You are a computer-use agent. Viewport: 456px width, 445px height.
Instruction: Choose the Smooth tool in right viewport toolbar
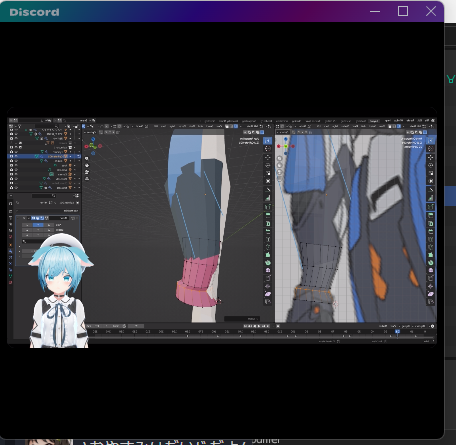click(431, 271)
